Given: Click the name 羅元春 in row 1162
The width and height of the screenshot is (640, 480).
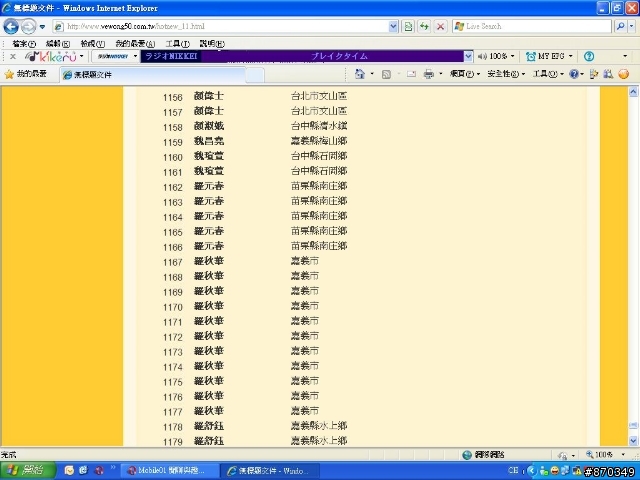Looking at the screenshot, I should click(x=209, y=186).
